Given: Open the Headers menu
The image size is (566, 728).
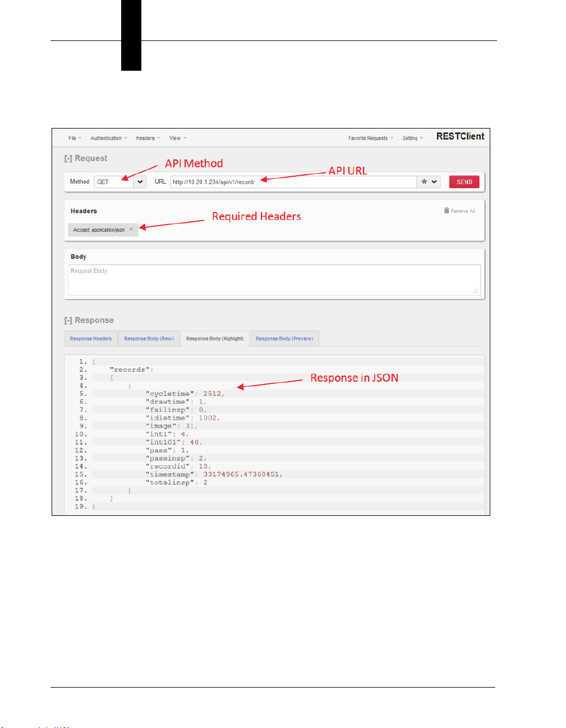Looking at the screenshot, I should pos(148,138).
